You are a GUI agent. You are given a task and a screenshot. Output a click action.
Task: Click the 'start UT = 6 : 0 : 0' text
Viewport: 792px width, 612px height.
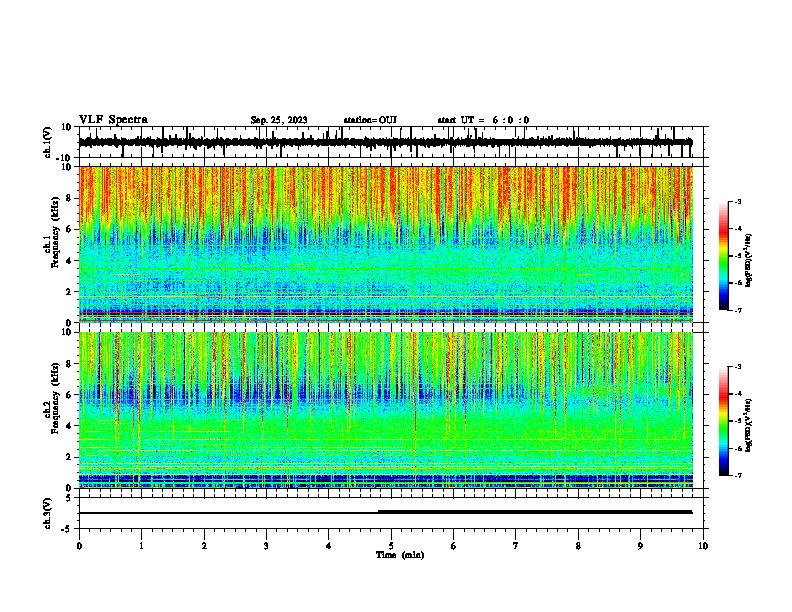[x=483, y=120]
